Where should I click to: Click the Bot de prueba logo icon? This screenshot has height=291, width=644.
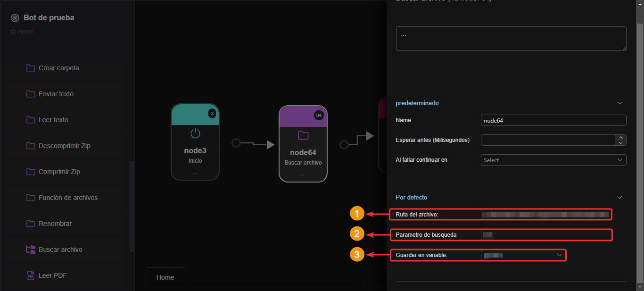[x=15, y=18]
